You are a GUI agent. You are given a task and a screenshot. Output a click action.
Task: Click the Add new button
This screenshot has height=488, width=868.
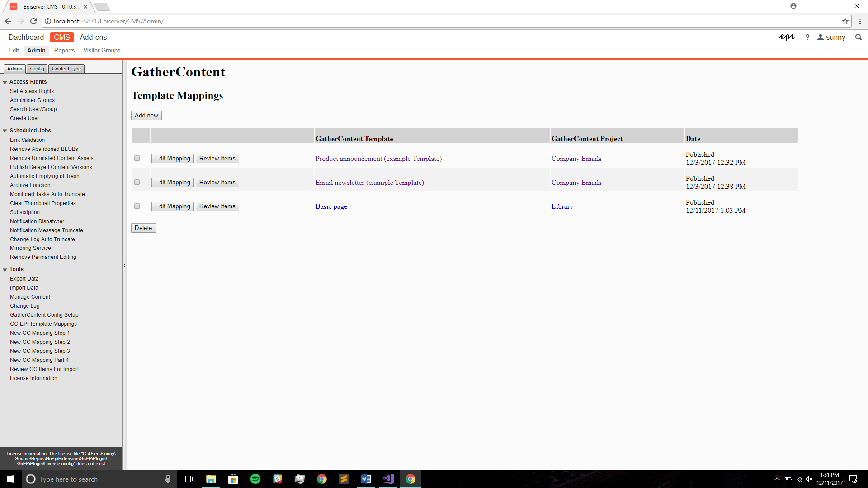click(146, 115)
